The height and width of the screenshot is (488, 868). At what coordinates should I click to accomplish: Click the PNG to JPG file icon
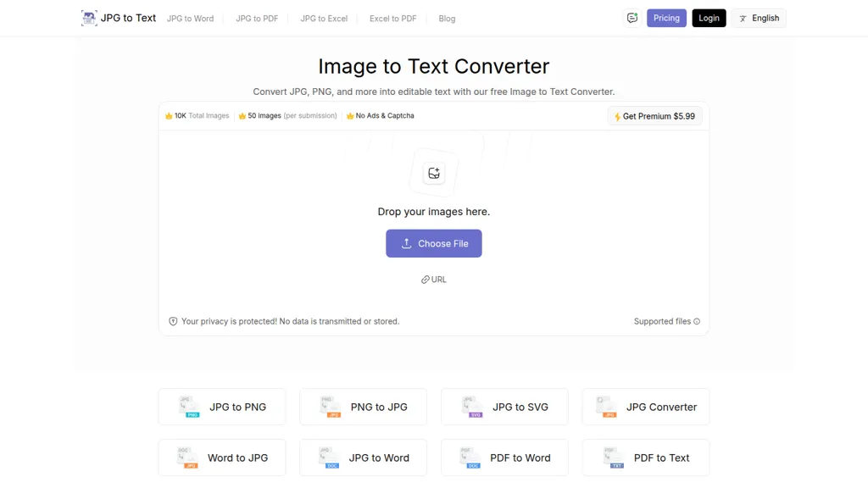tap(331, 408)
